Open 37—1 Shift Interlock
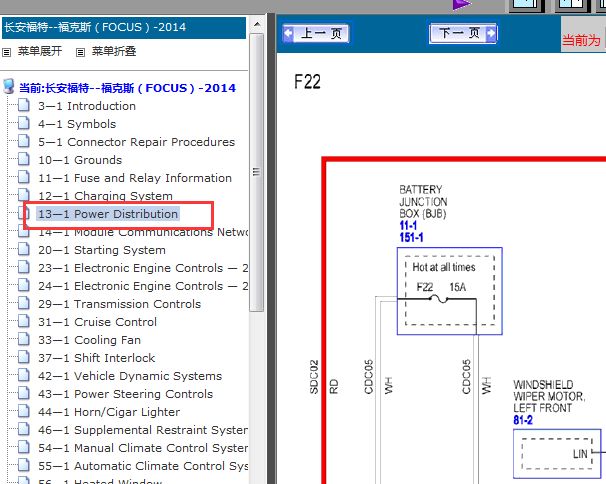This screenshot has width=606, height=484. 97,358
